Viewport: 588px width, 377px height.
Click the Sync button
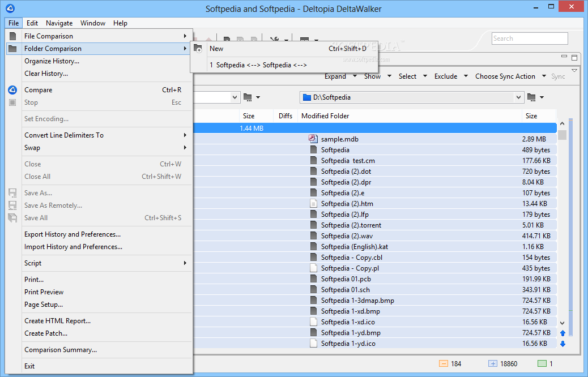coord(558,76)
